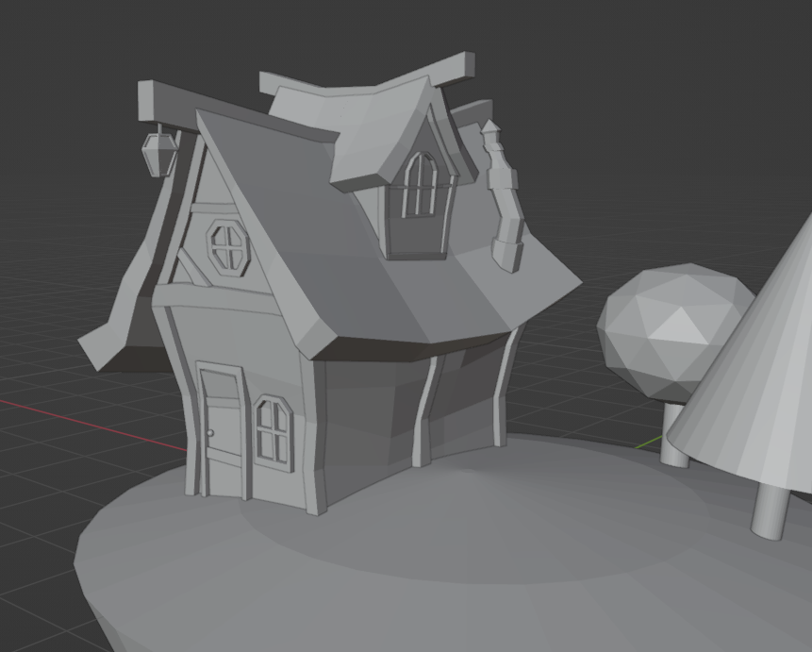Viewport: 812px width, 652px height.
Task: Select the trunk under the sphere tree
Action: click(673, 436)
